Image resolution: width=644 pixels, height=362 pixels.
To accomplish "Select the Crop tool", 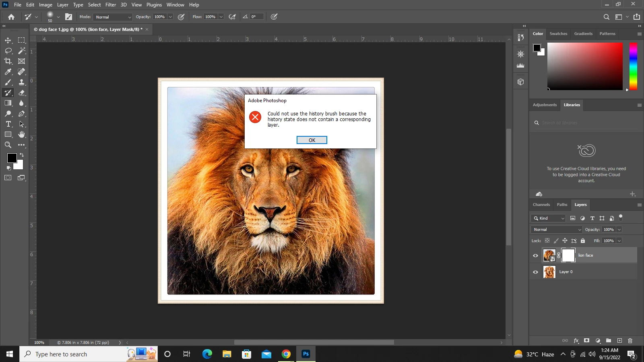I will click(x=8, y=61).
